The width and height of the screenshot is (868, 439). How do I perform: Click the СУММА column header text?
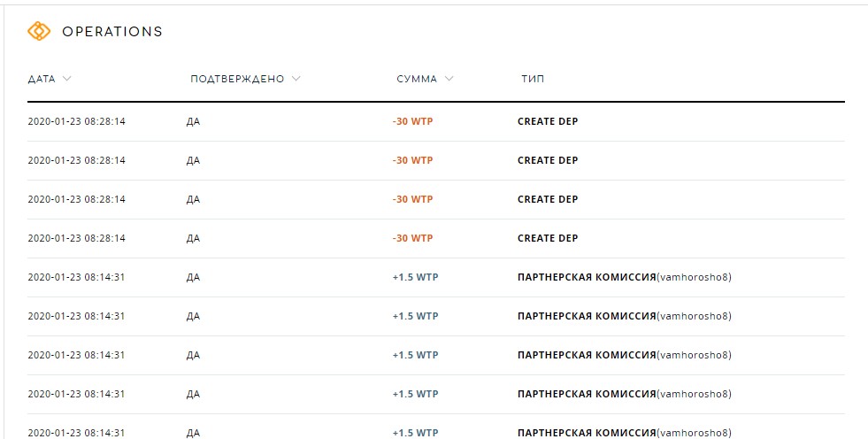(416, 79)
